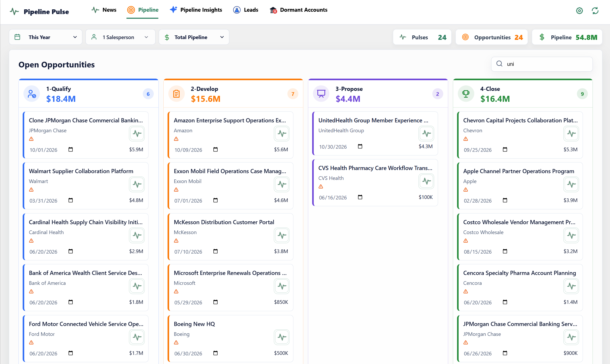Click the Clone JPMorgan Chase Commercial Banking title

coord(86,120)
